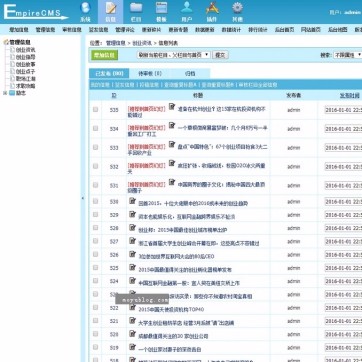The width and height of the screenshot is (362, 362).
Task: Open 数据统计 in the submenu bar
Action: tap(231, 30)
